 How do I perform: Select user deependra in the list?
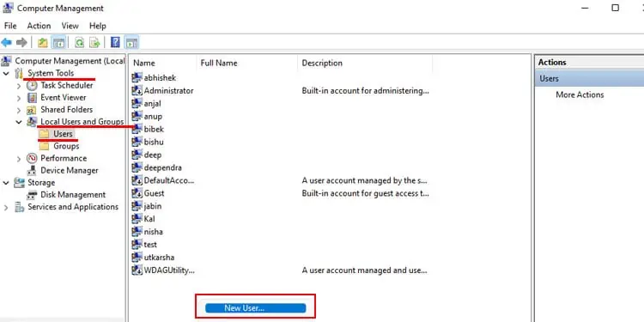pyautogui.click(x=162, y=167)
